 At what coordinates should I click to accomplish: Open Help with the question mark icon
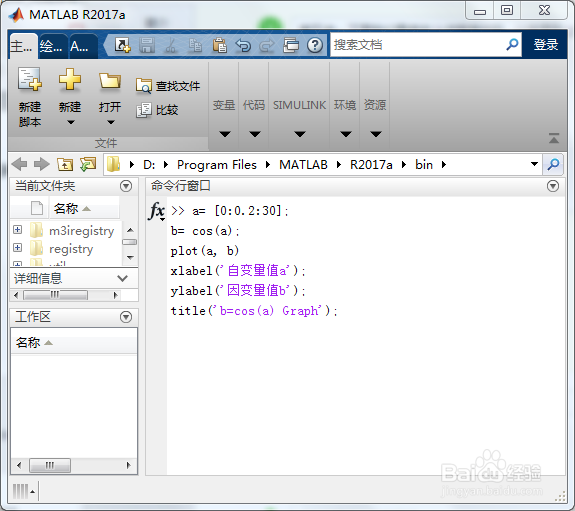[x=315, y=45]
